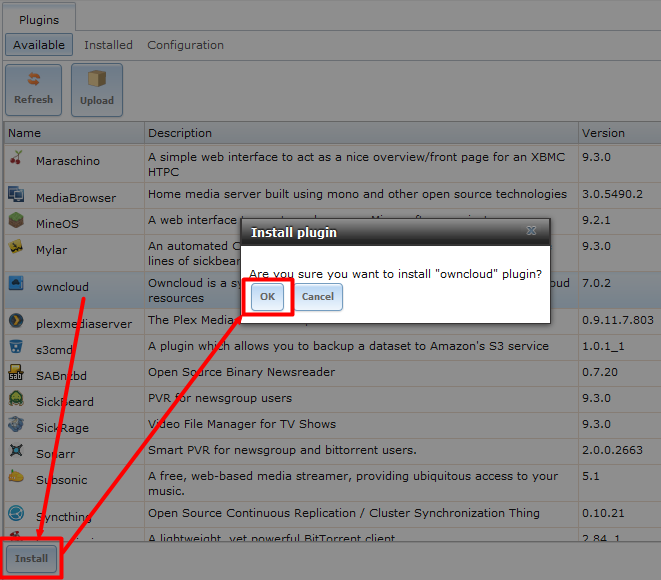Click the PVR for newsgroup users description
The image size is (661, 580).
tap(220, 398)
